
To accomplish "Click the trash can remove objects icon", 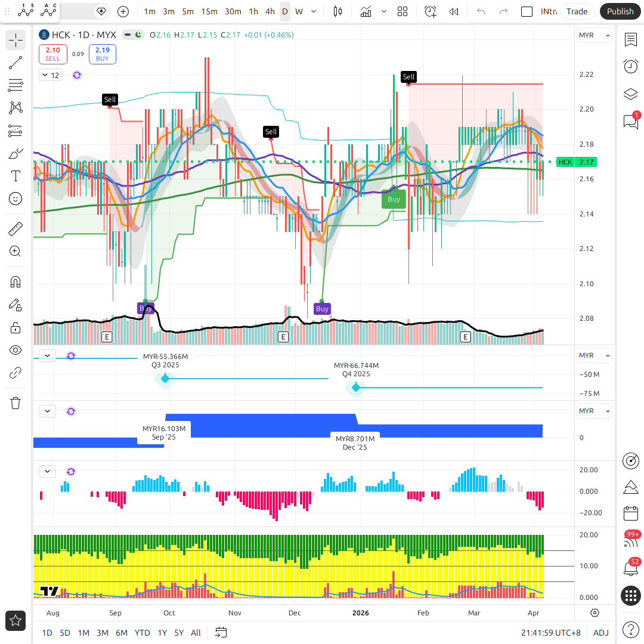I will pyautogui.click(x=16, y=403).
